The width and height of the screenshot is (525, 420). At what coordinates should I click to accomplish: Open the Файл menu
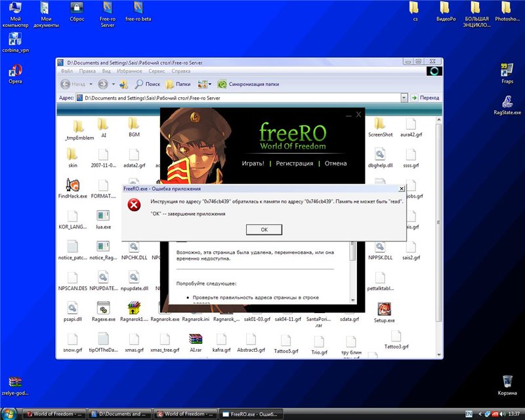pos(67,71)
